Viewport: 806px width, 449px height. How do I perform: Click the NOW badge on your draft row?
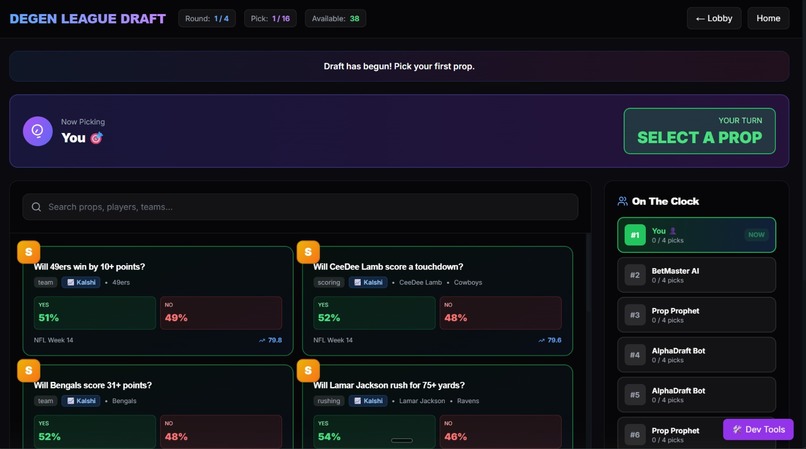tap(756, 235)
